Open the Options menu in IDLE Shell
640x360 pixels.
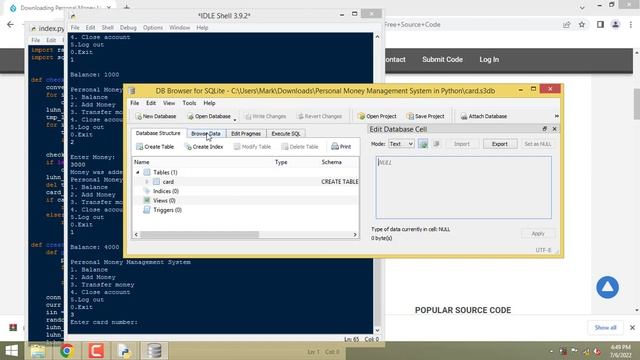pyautogui.click(x=153, y=28)
